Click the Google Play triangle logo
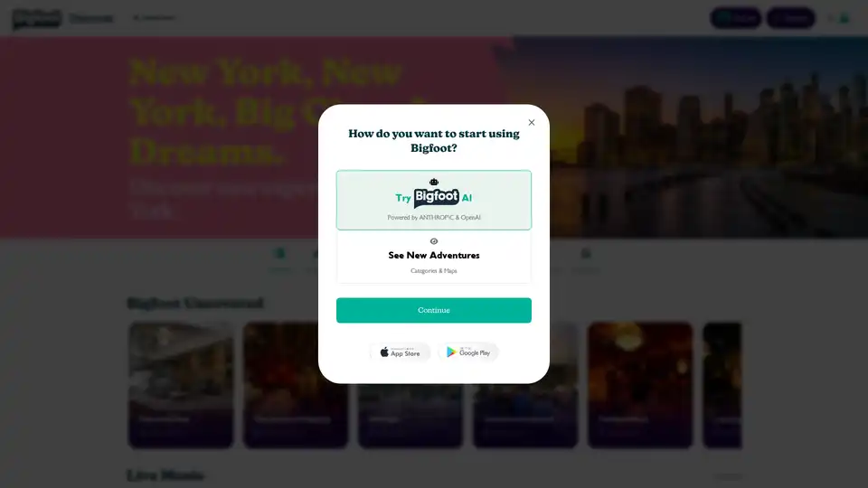868x488 pixels. tap(451, 352)
